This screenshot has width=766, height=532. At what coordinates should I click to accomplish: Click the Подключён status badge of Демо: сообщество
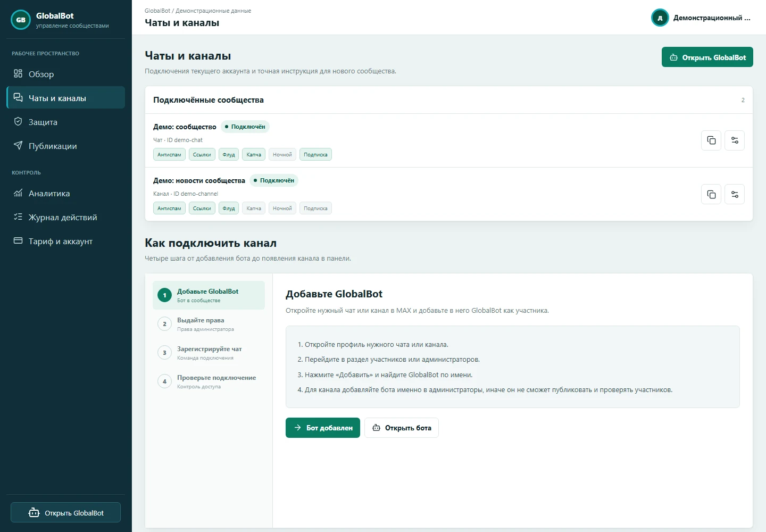point(245,127)
